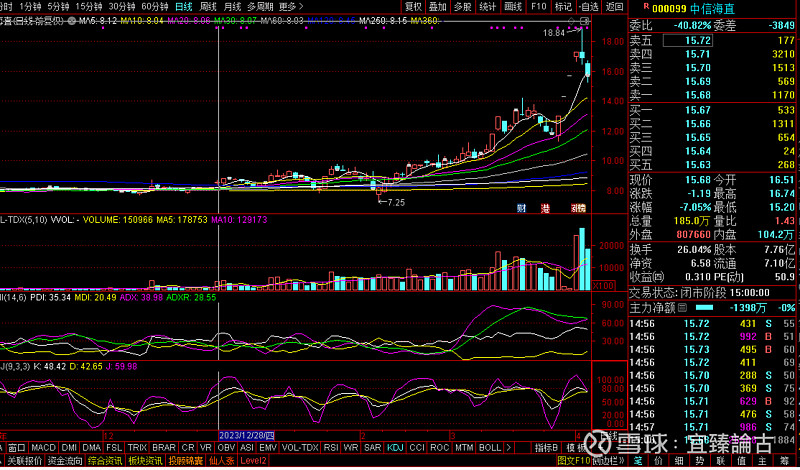Click the 2023/12/28/四 date marker on the time axis

tap(247, 435)
